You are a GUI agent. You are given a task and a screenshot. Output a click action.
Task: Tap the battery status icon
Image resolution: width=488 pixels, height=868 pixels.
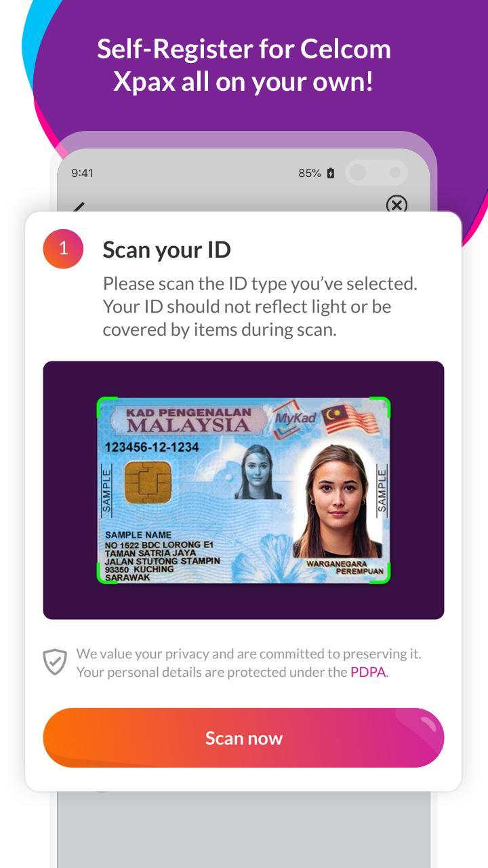(x=331, y=173)
